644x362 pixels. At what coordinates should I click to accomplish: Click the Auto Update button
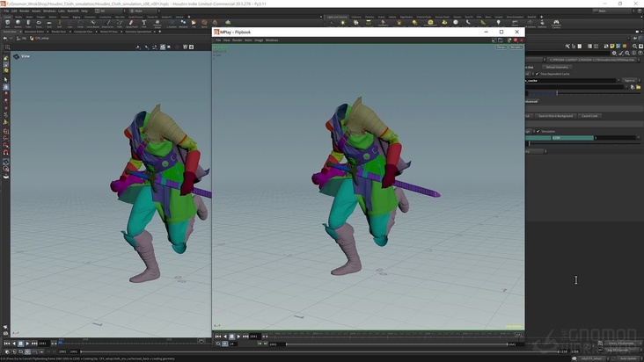pos(628,358)
